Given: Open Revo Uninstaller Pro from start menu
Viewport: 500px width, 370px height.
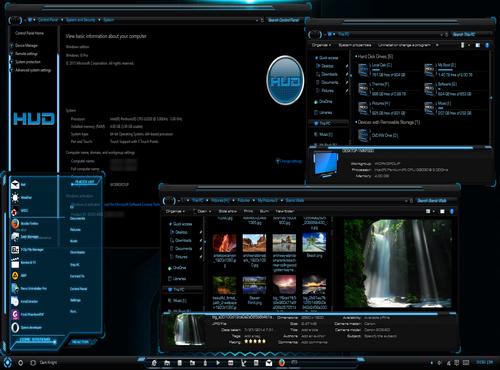Looking at the screenshot, I should click(x=29, y=289).
